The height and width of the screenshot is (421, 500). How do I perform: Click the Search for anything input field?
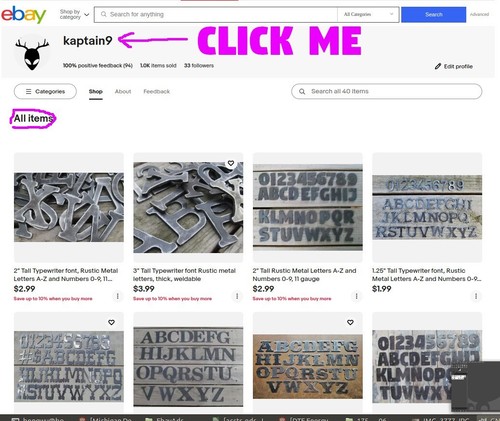216,15
